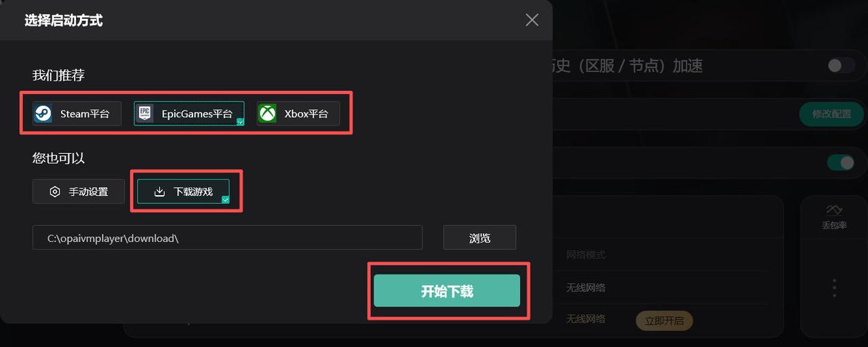Click the green Xbox logo icon
Viewport: 868px width, 347px height.
(268, 114)
